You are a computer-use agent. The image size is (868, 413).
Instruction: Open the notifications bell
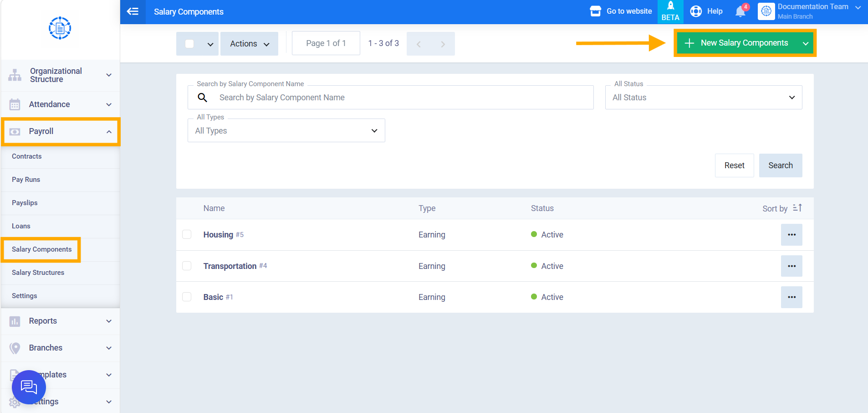click(x=740, y=11)
